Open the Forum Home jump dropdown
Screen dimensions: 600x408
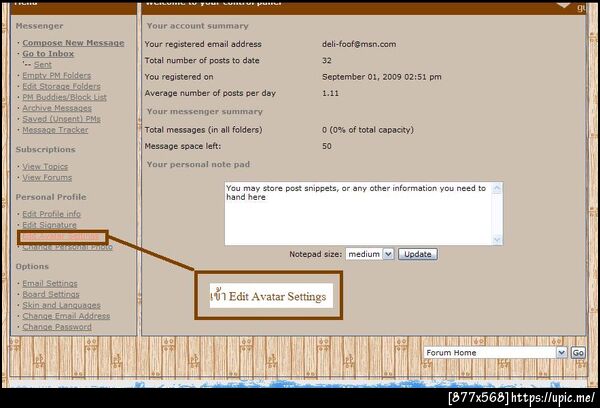coord(495,353)
